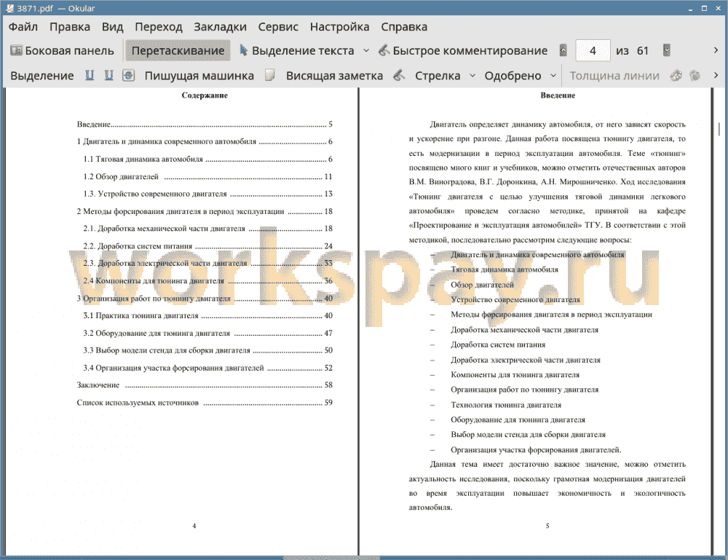This screenshot has height=560, width=728.
Task: Click the Толщина линии line width control
Action: (614, 76)
